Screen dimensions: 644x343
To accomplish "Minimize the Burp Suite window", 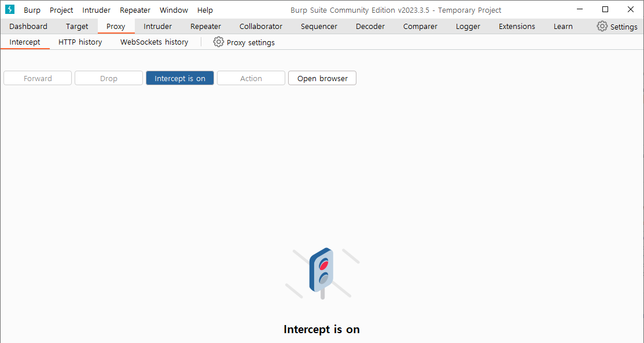I will pos(580,9).
